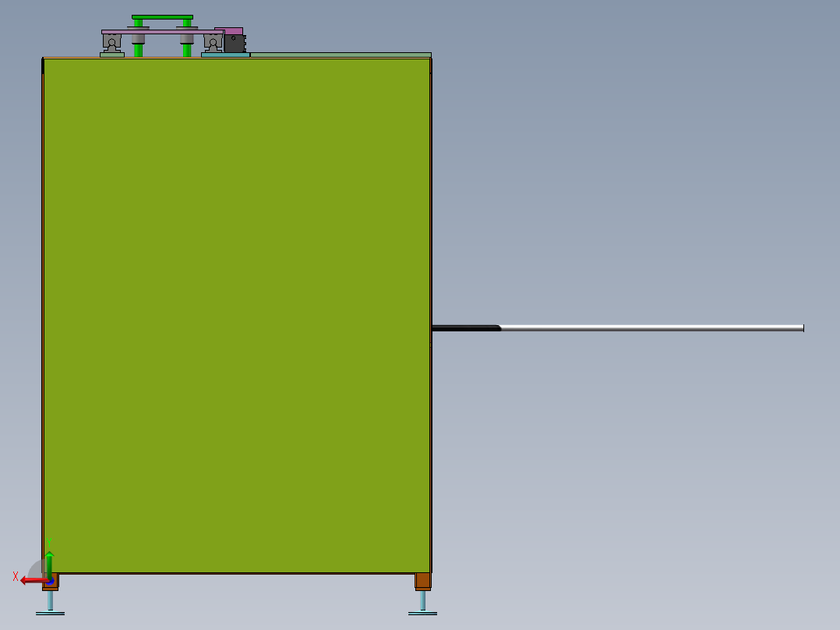Select the left green guide post base
Viewport: 840px width, 630px height.
point(138,51)
